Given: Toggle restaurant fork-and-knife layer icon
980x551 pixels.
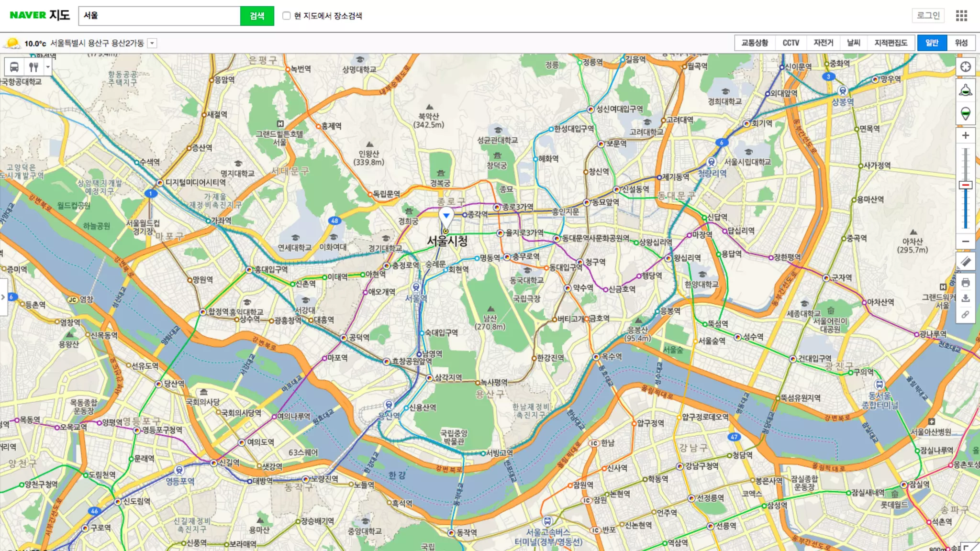Looking at the screenshot, I should 33,67.
